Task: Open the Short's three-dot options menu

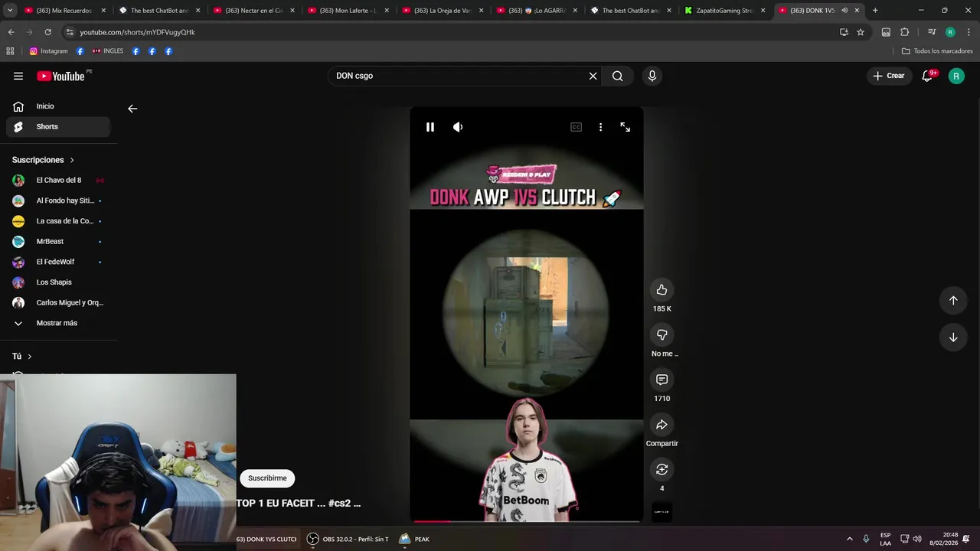Action: point(600,127)
